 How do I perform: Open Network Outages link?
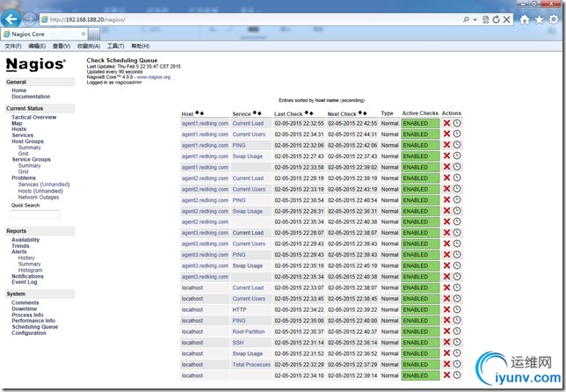tap(39, 197)
